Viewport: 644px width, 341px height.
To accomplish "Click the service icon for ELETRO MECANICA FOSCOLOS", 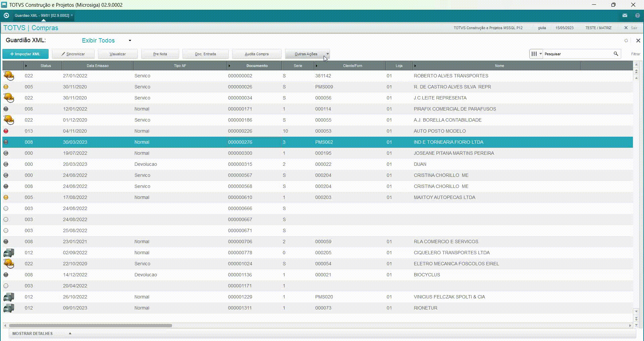I will pos(9,264).
